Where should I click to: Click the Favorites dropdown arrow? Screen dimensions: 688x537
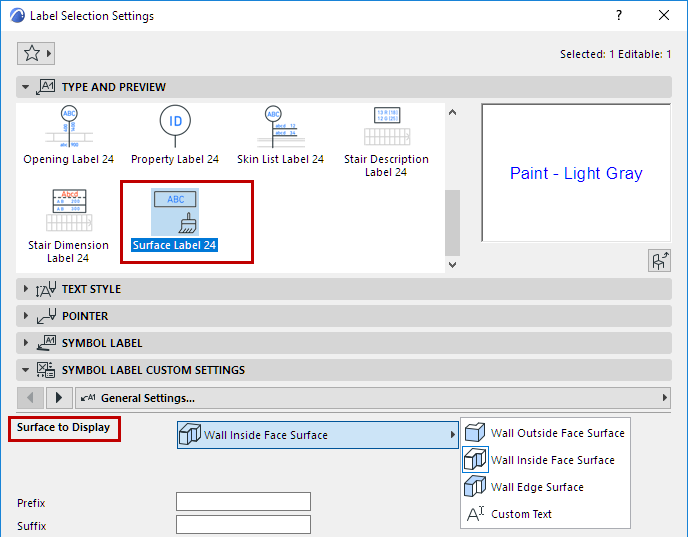(x=49, y=54)
